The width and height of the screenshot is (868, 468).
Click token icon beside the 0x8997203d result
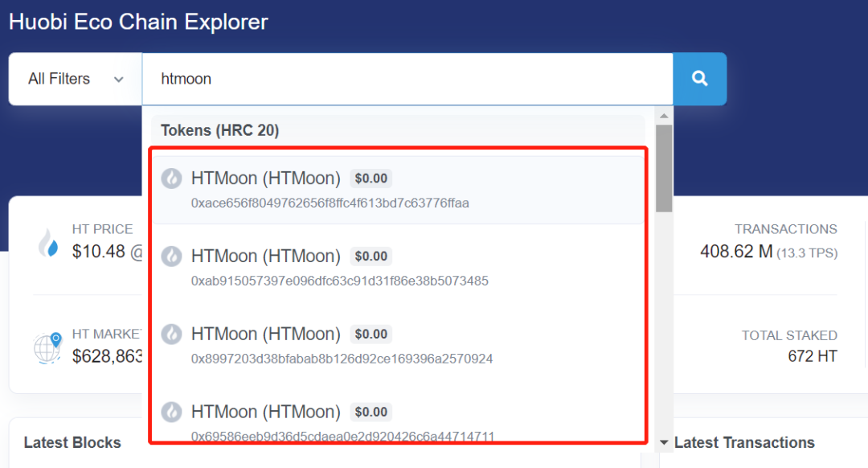click(172, 334)
